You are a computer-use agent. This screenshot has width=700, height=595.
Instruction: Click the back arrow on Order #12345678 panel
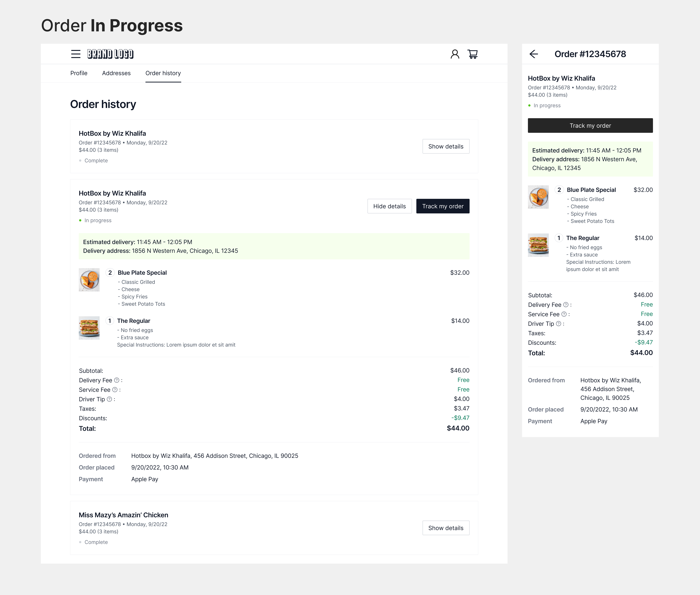pyautogui.click(x=534, y=54)
